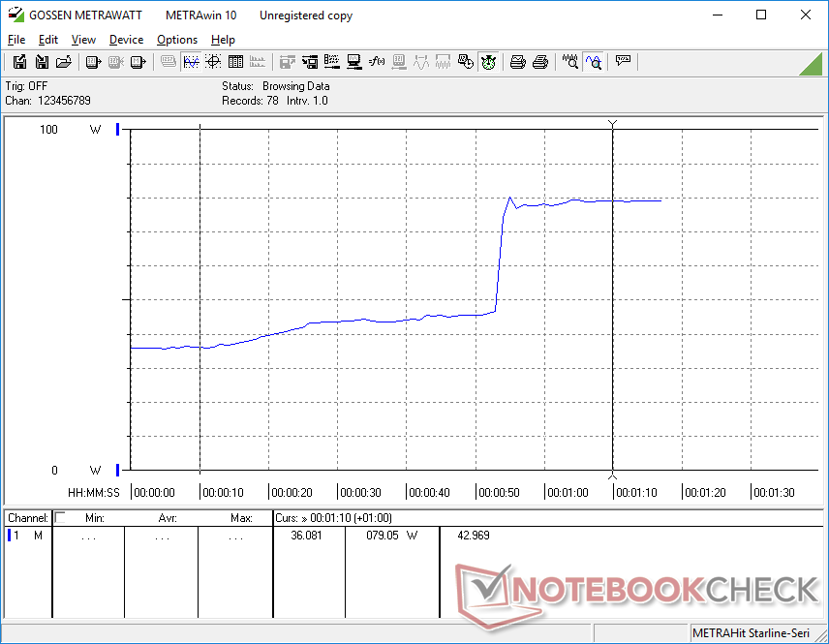Click the greyed cursor waveform icon

click(421, 62)
